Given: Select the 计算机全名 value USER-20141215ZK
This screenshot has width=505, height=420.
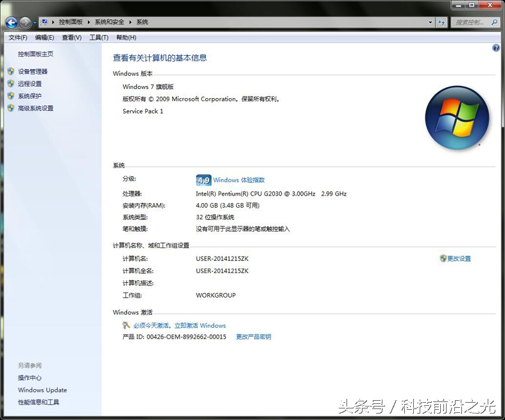Looking at the screenshot, I should click(222, 271).
